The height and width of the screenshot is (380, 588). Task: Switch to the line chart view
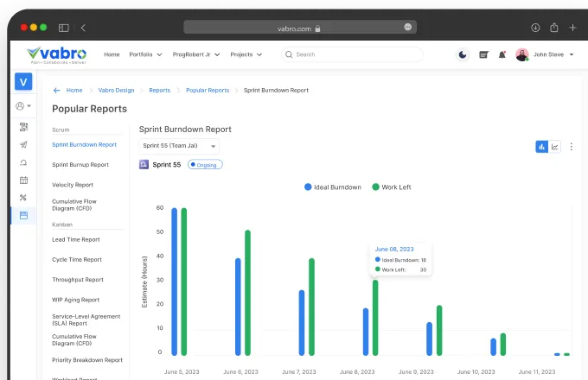pos(555,147)
